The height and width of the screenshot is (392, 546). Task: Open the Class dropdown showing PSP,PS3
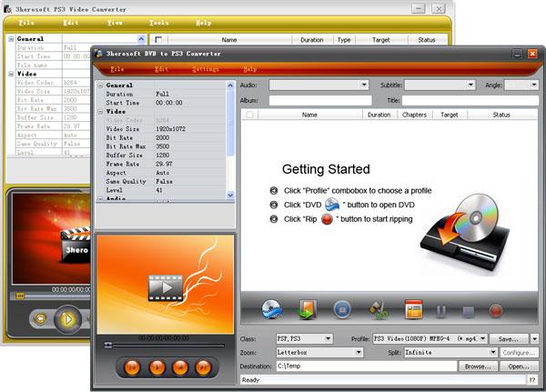[x=328, y=338]
